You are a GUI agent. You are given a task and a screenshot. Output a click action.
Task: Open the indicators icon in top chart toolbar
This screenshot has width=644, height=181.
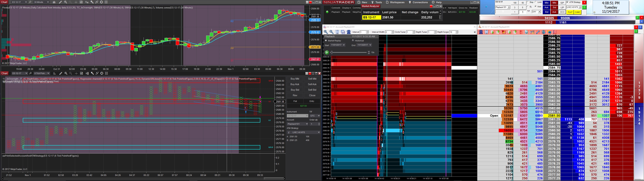[x=97, y=2]
